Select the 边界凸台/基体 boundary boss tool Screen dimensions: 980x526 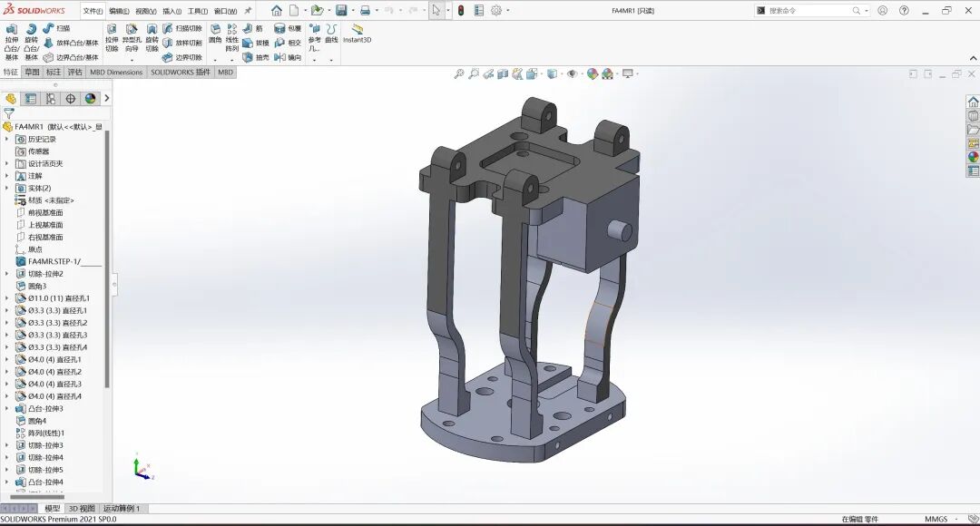pos(71,57)
